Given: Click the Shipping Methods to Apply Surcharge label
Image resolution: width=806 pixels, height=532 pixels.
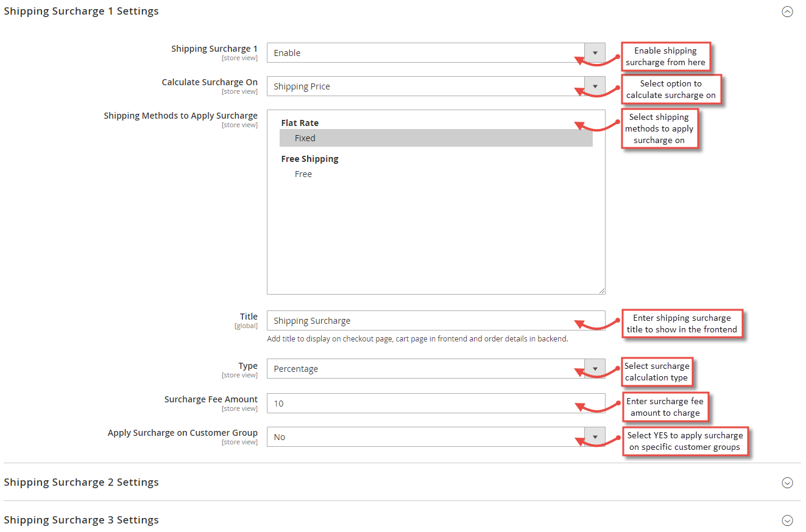Looking at the screenshot, I should coord(181,116).
